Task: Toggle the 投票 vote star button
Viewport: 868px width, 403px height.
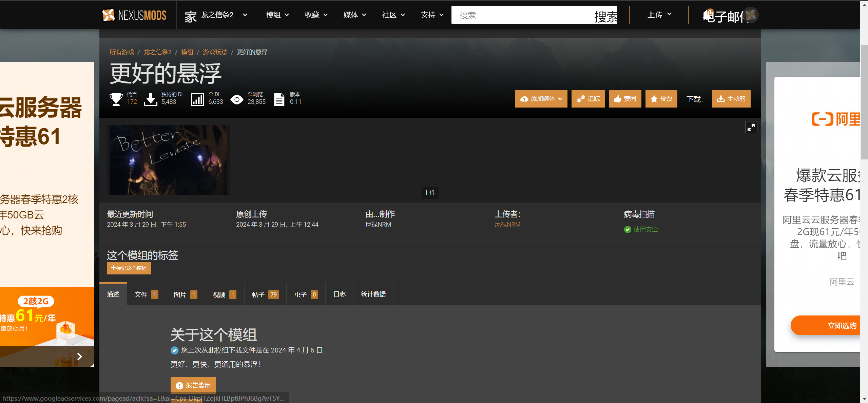Action: tap(661, 99)
